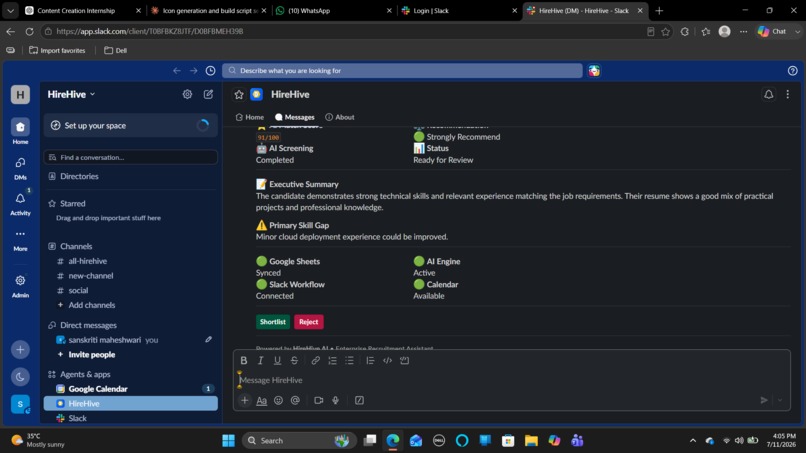Viewport: 806px width, 453px height.
Task: Toggle bold formatting in composer
Action: tap(244, 360)
